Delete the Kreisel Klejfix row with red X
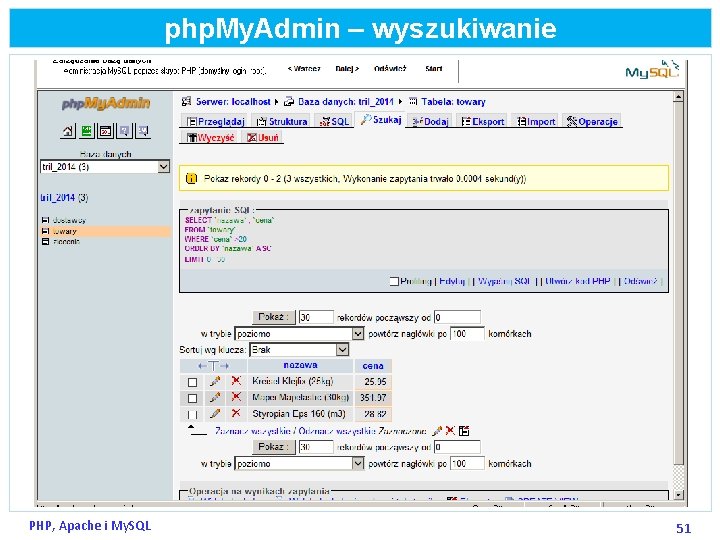The image size is (720, 540). pyautogui.click(x=236, y=381)
